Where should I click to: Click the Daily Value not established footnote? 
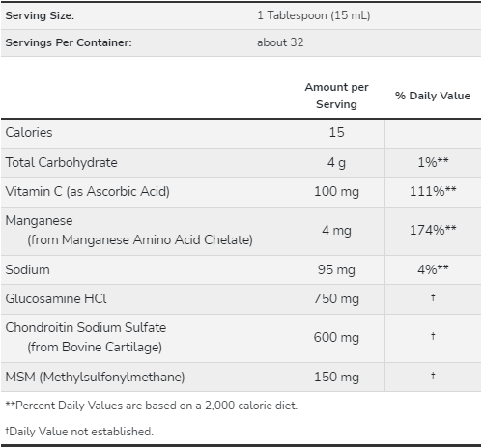click(x=79, y=432)
